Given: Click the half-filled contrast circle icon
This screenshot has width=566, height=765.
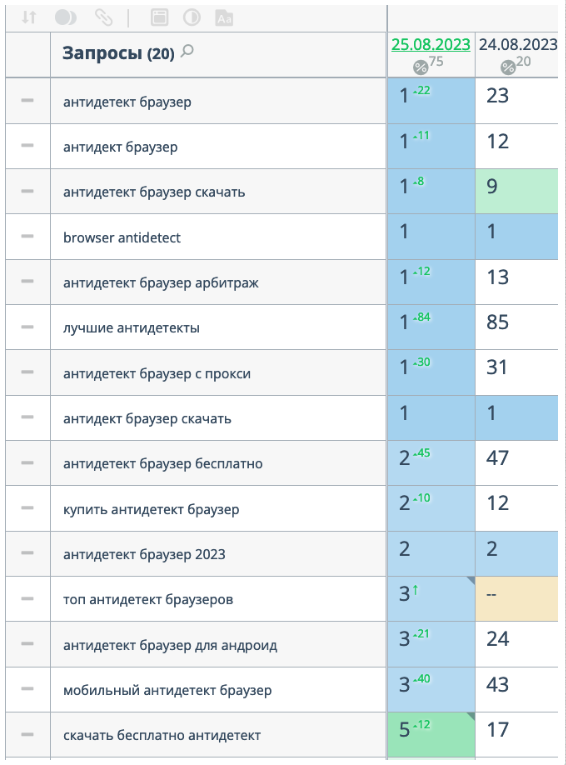Looking at the screenshot, I should [192, 18].
